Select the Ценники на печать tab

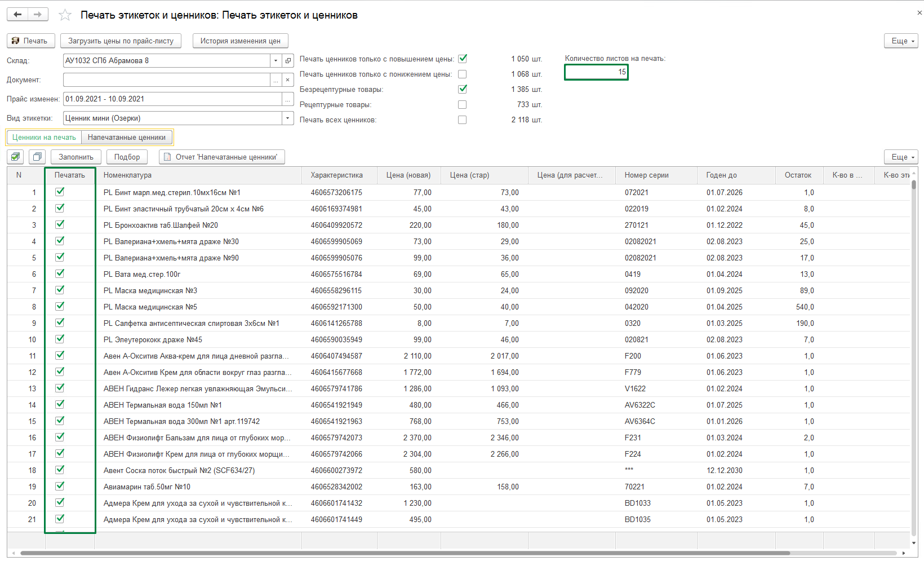click(x=44, y=137)
